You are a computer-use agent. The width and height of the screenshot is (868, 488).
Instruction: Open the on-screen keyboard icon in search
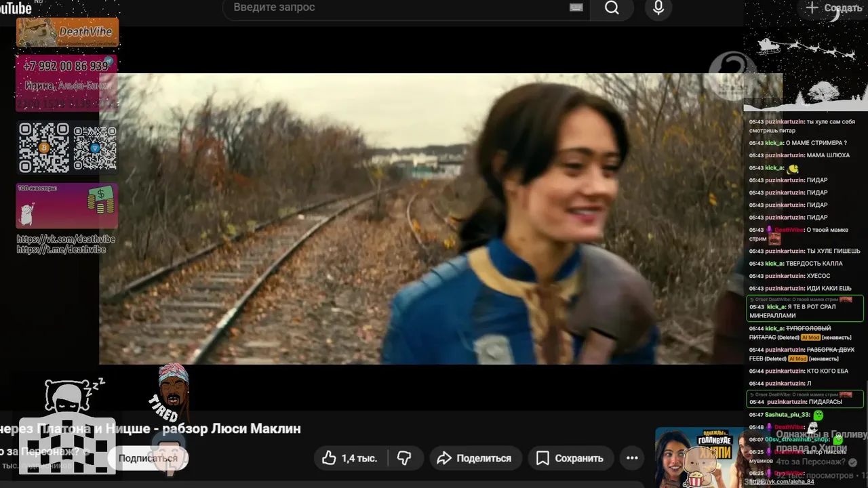pos(576,7)
